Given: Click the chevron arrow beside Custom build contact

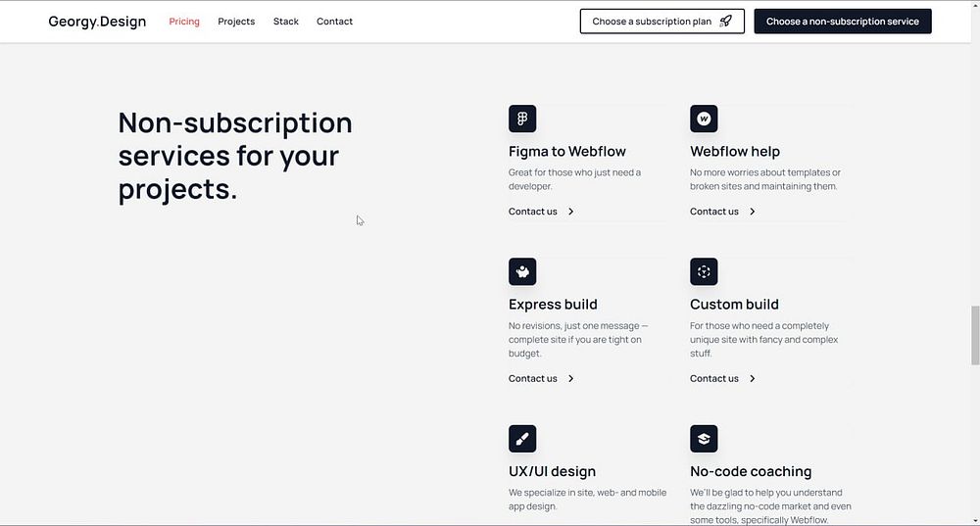Looking at the screenshot, I should [753, 378].
